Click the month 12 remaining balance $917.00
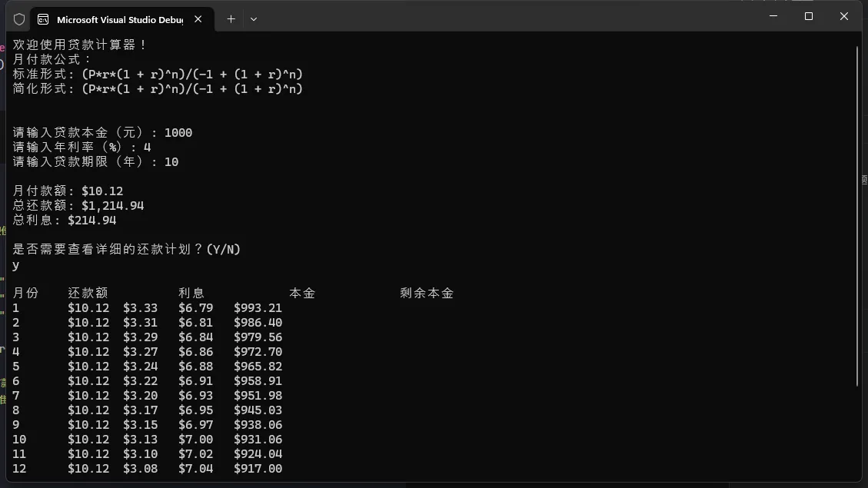This screenshot has width=868, height=488. tap(258, 469)
